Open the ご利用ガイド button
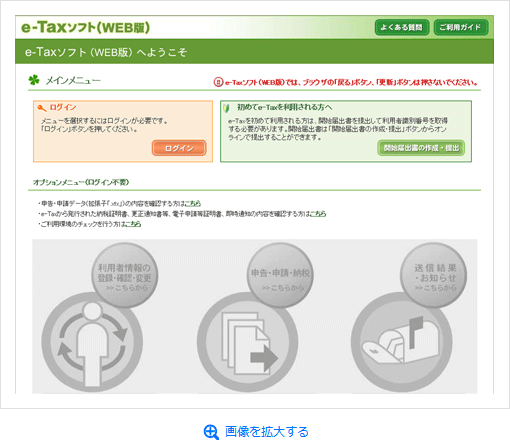 [461, 27]
